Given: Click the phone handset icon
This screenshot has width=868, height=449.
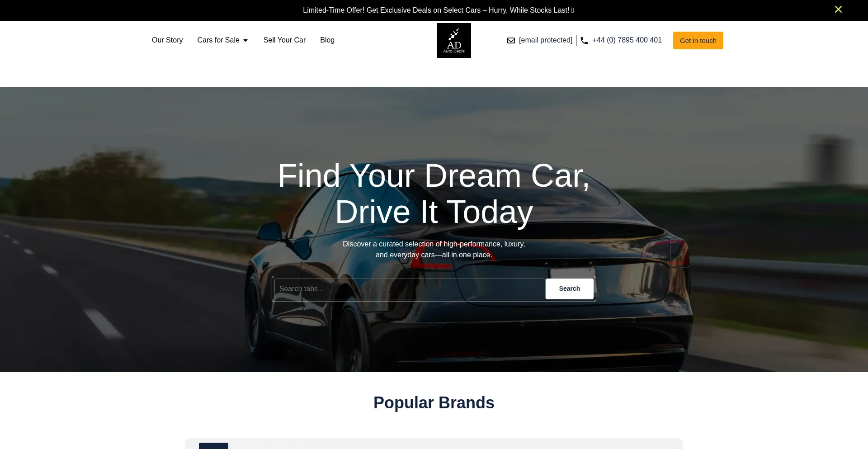Looking at the screenshot, I should pos(584,41).
